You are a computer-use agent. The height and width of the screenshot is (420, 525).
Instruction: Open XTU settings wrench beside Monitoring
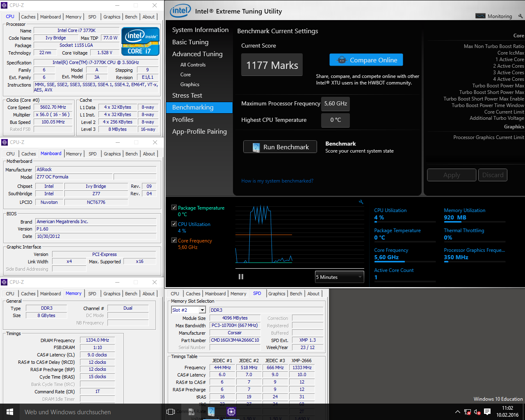pyautogui.click(x=520, y=16)
